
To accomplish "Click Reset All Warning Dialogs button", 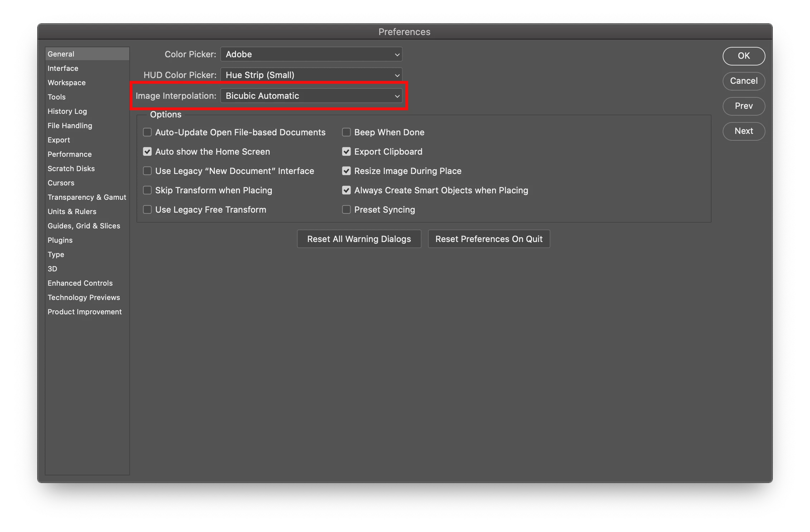I will (359, 239).
